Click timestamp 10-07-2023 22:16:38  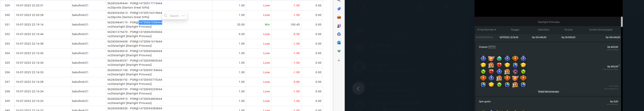(30, 44)
